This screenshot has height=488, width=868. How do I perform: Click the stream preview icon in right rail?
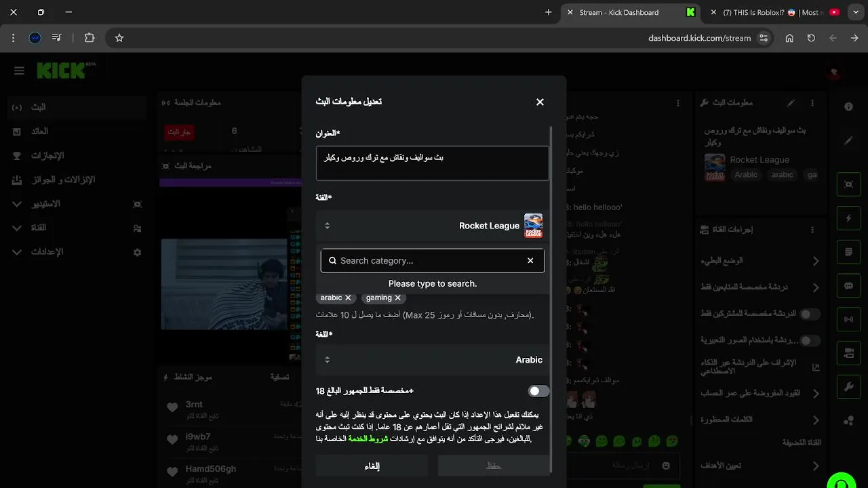coord(849,184)
